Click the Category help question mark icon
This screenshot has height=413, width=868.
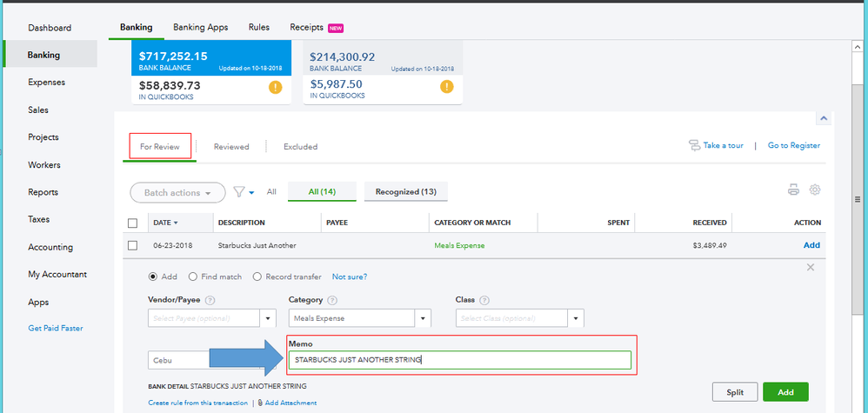coord(333,300)
